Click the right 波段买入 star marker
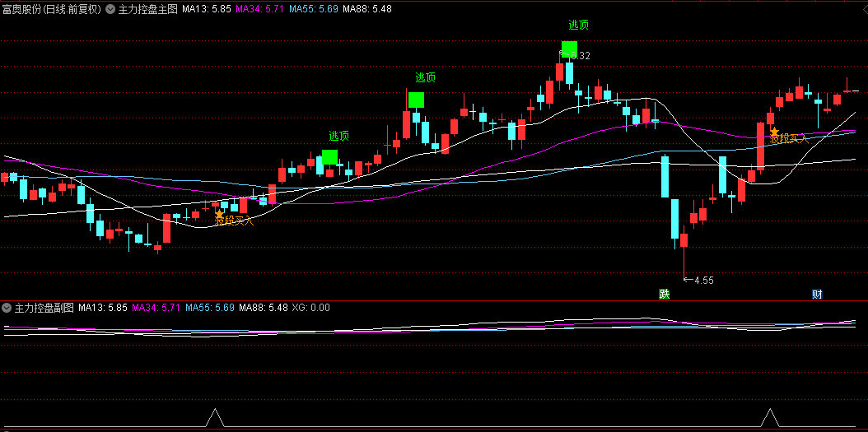868x432 pixels. click(775, 132)
